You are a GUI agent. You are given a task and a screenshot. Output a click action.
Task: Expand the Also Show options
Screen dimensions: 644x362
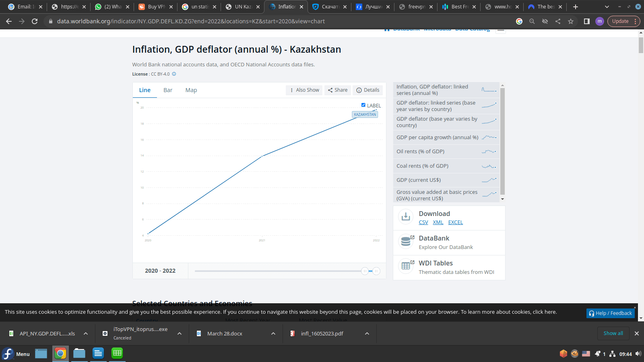(304, 90)
